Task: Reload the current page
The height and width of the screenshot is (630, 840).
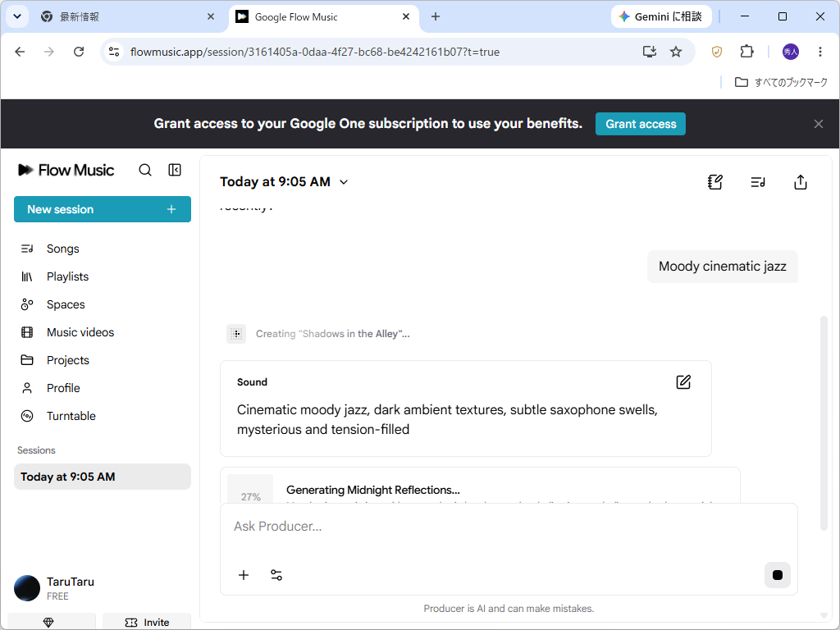Action: (79, 52)
